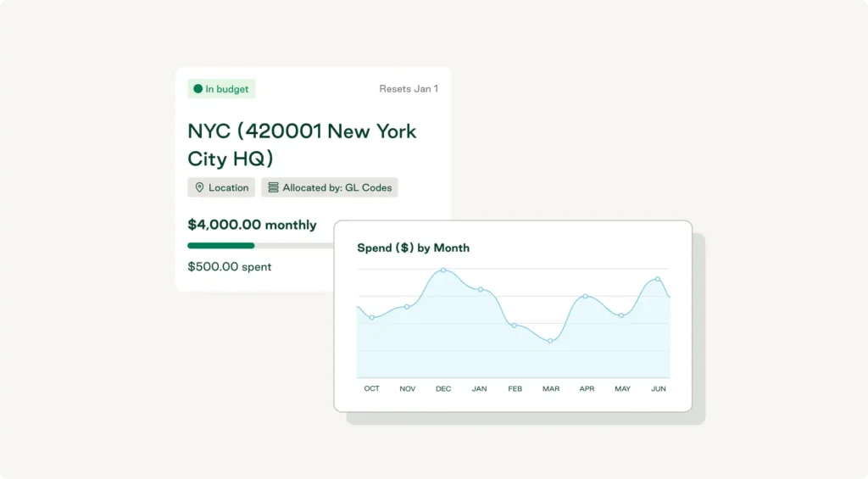Open the Location tag

click(221, 187)
